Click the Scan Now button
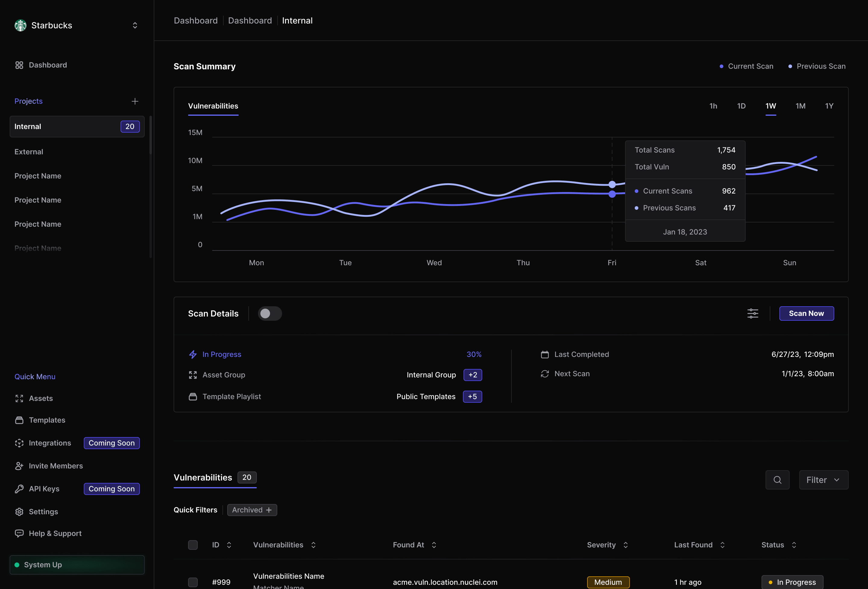868x589 pixels. click(x=807, y=313)
